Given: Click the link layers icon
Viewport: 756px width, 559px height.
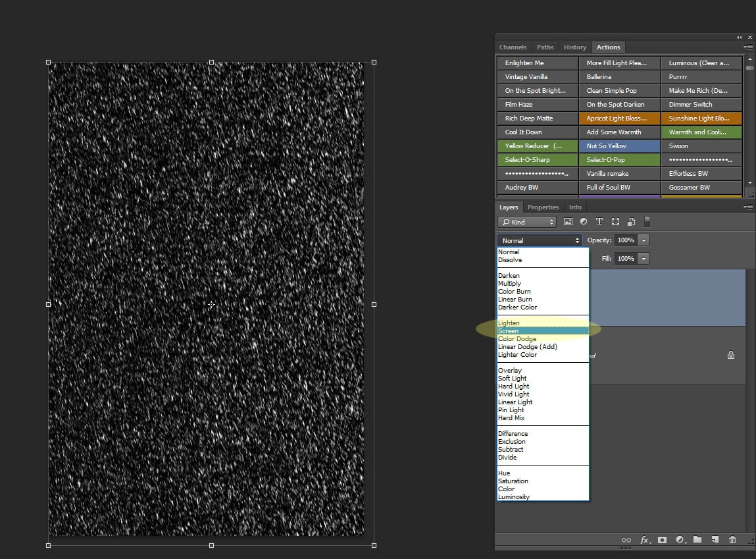Looking at the screenshot, I should click(626, 540).
